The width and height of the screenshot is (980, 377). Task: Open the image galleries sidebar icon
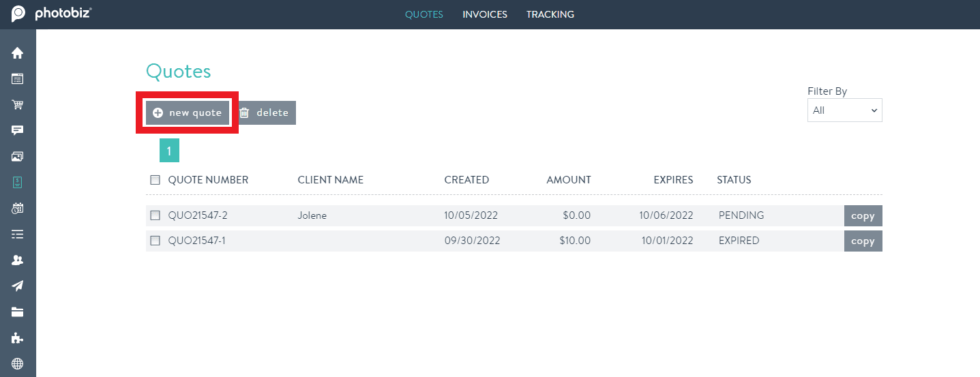[18, 156]
